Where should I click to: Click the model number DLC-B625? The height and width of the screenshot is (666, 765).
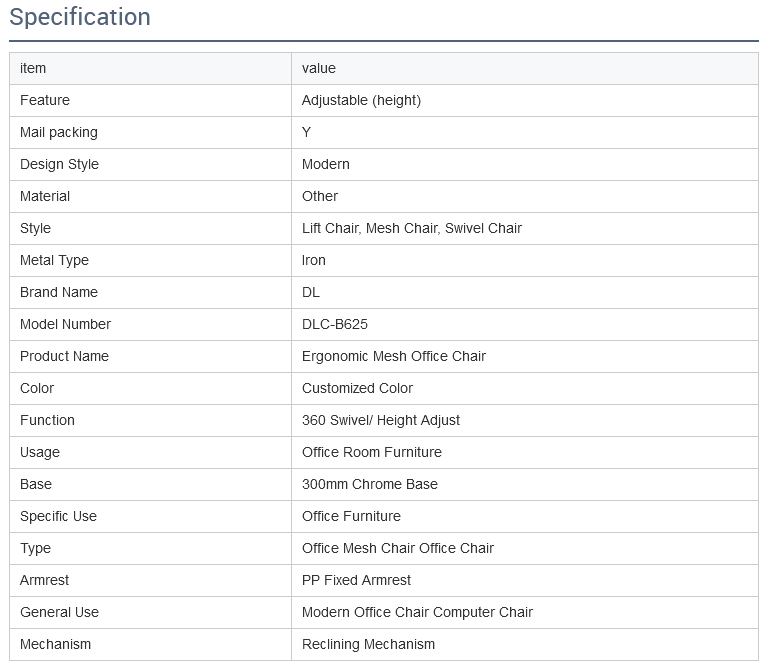[x=335, y=324]
